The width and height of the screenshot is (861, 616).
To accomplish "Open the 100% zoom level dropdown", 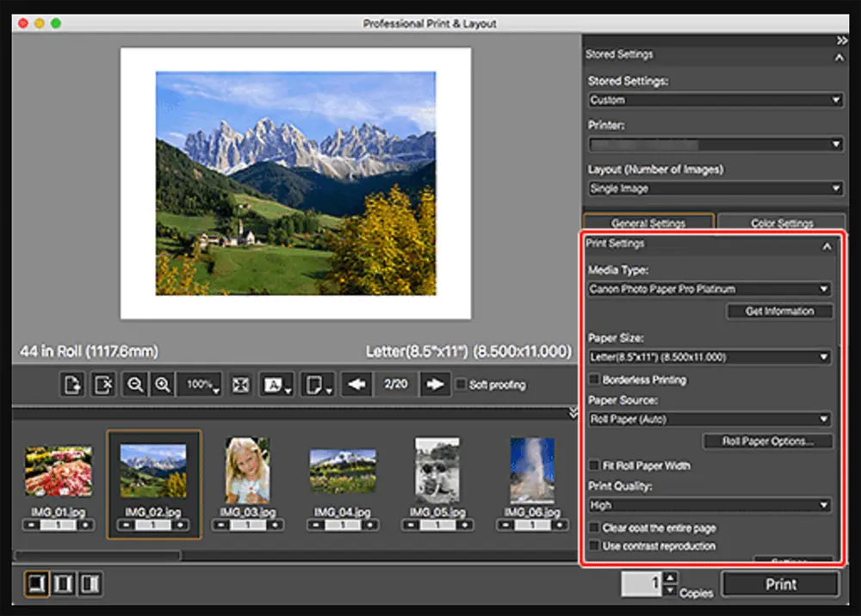I will [x=200, y=384].
